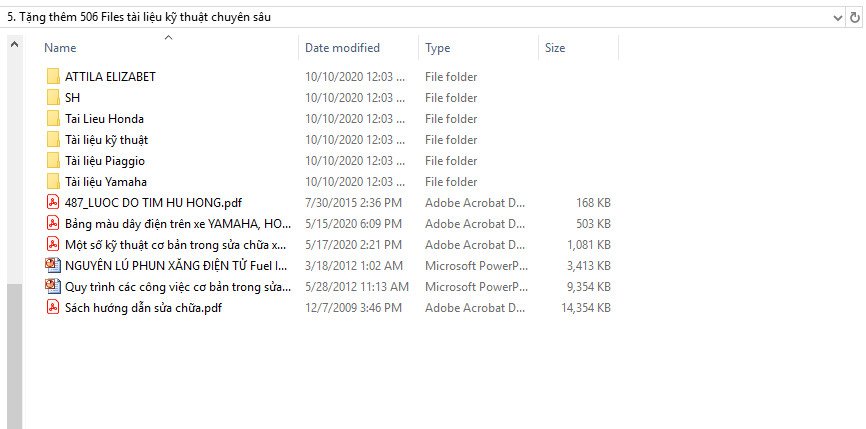
Task: Select the Tài liệu Yamaha folder icon
Action: 53,182
